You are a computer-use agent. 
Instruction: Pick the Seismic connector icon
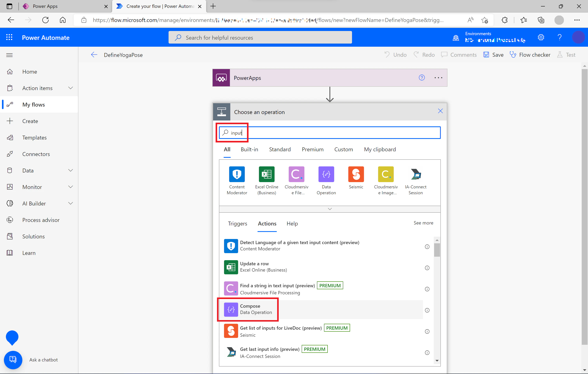356,174
